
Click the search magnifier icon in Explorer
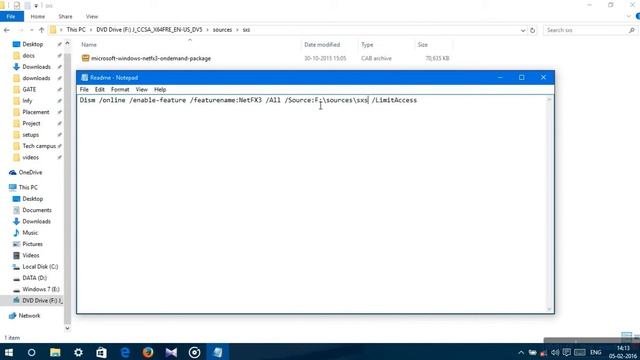click(x=632, y=30)
